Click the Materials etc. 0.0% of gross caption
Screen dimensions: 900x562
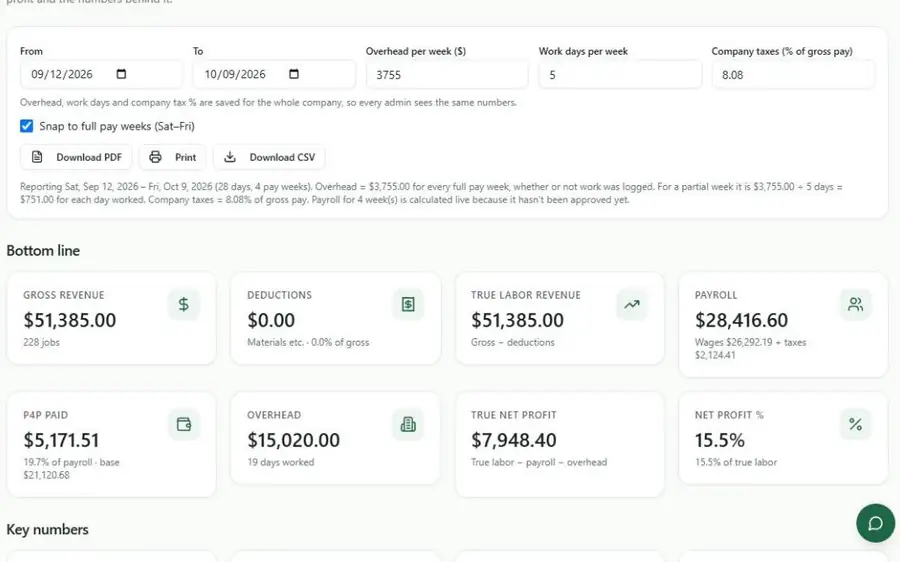[308, 342]
